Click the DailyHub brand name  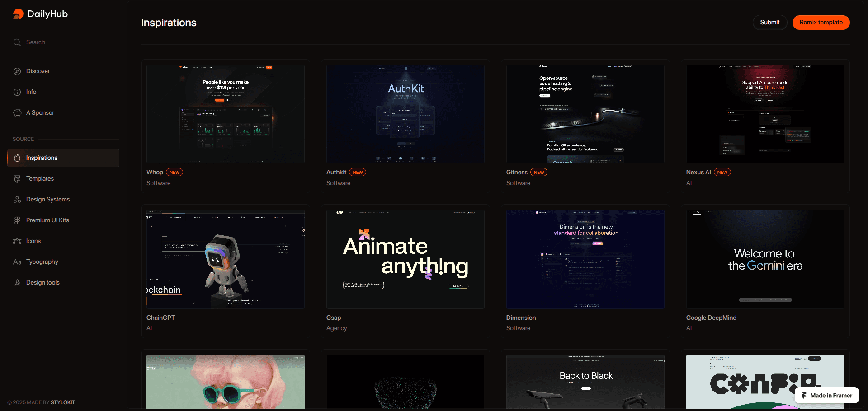(47, 14)
